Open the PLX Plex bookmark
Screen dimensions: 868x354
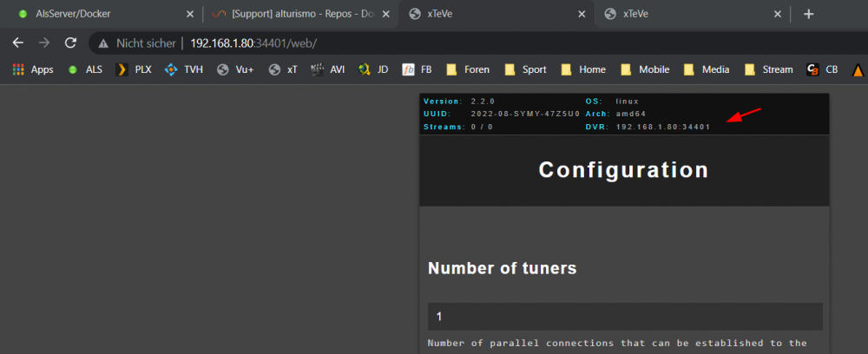tap(134, 69)
